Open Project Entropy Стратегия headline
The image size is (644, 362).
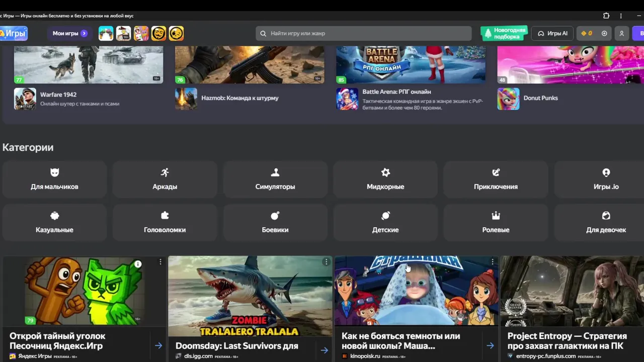coord(567,341)
